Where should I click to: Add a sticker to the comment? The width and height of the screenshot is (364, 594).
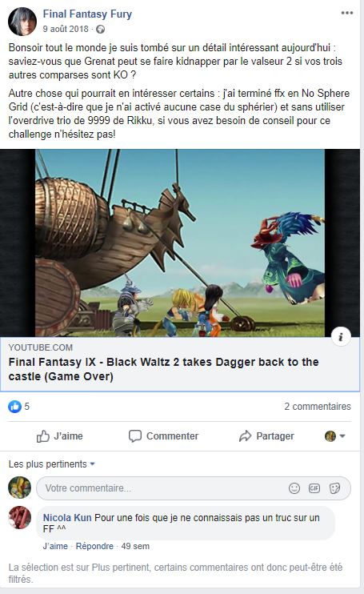[x=335, y=488]
